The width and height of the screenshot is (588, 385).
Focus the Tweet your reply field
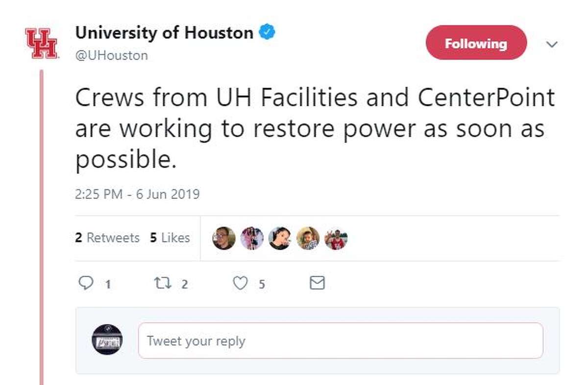[340, 340]
